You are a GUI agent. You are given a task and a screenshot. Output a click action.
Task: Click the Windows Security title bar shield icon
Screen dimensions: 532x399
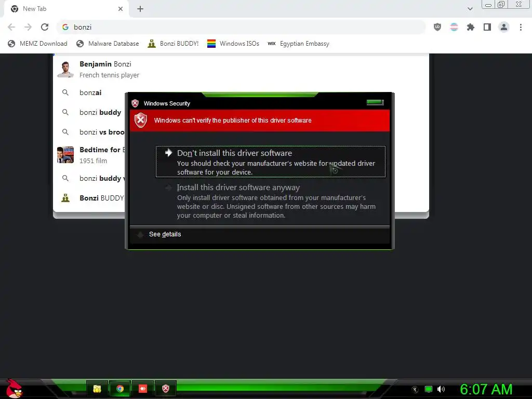tap(135, 103)
